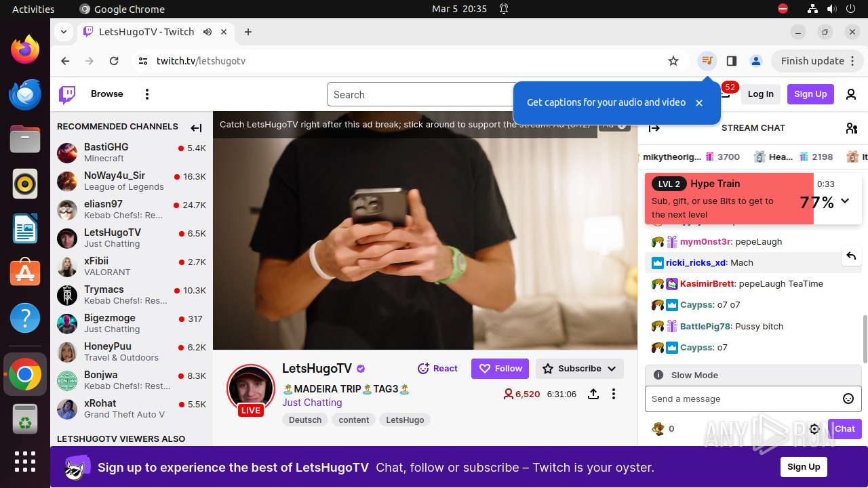
Task: Open the Trymacs channel
Action: tap(132, 295)
